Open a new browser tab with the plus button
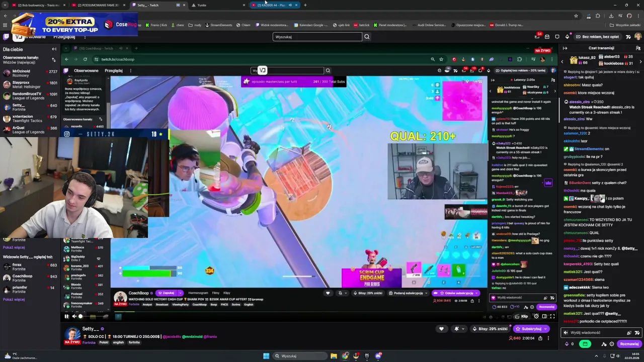The image size is (644, 362). tap(305, 5)
